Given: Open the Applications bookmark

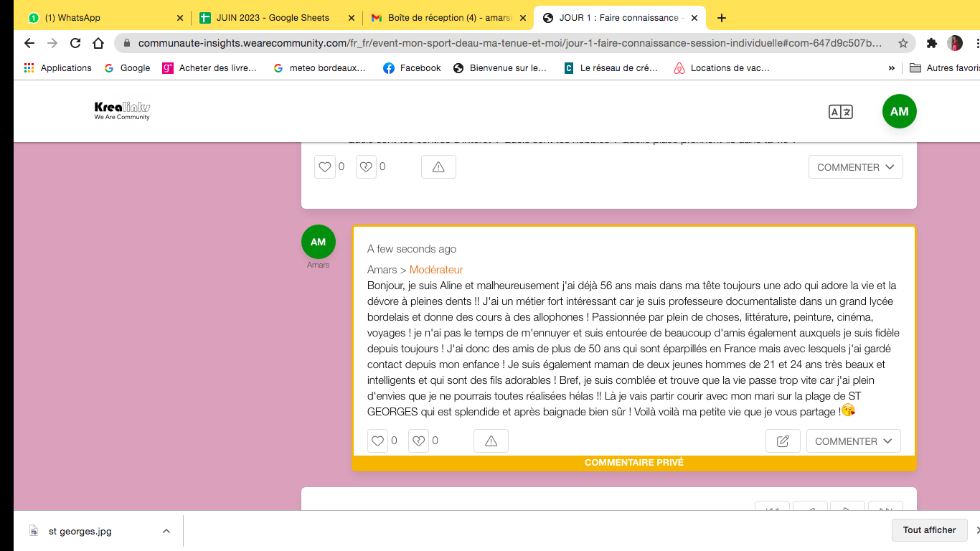Looking at the screenshot, I should coord(58,68).
